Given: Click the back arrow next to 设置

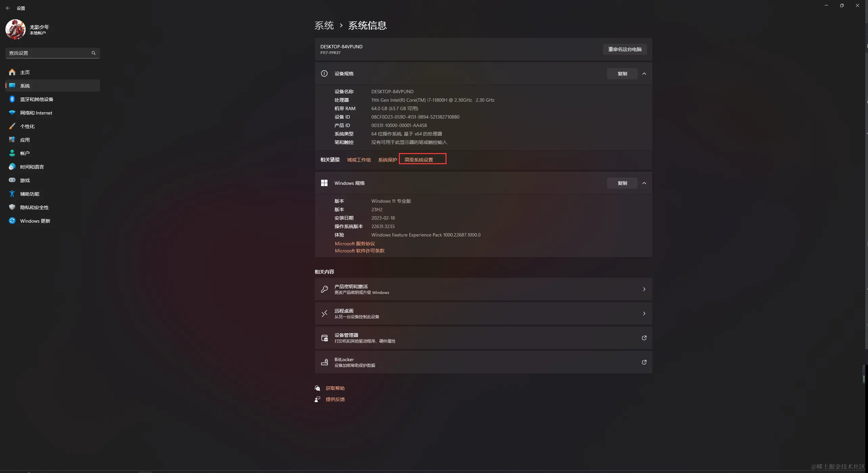Looking at the screenshot, I should pos(8,8).
